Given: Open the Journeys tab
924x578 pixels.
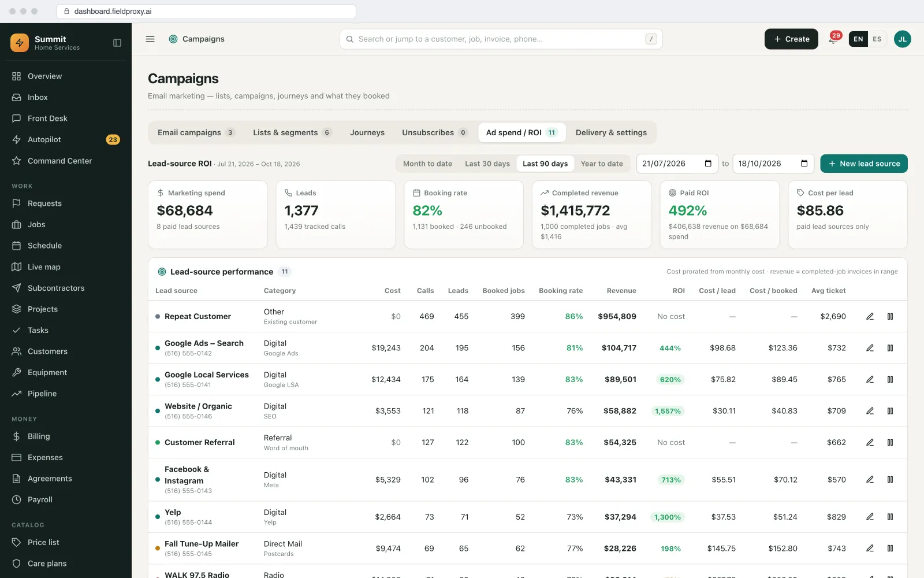Looking at the screenshot, I should (367, 133).
